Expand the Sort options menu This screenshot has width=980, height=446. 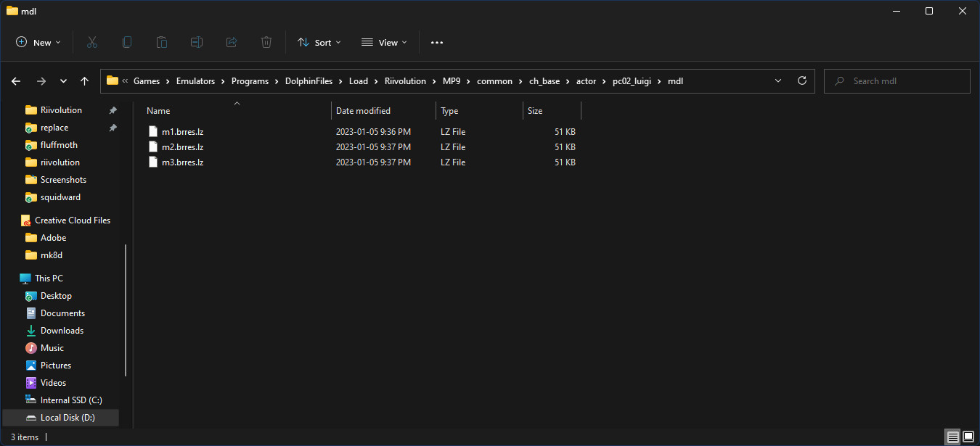[319, 43]
